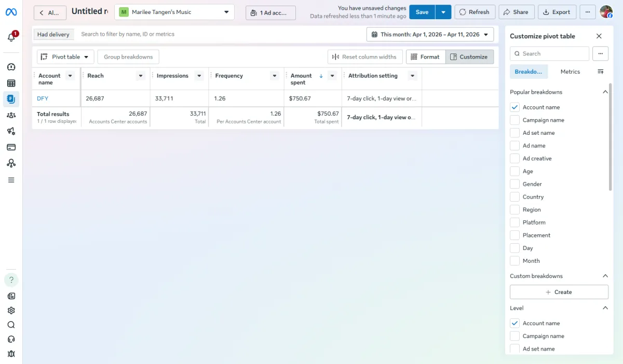Open Audiences people icon in sidebar
623x364 pixels.
coord(11,115)
